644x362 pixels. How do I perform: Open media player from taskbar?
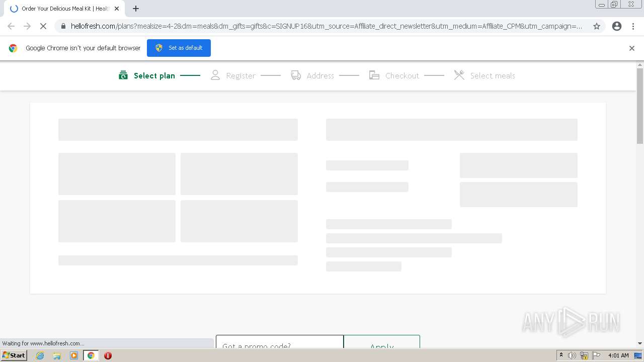tap(74, 355)
